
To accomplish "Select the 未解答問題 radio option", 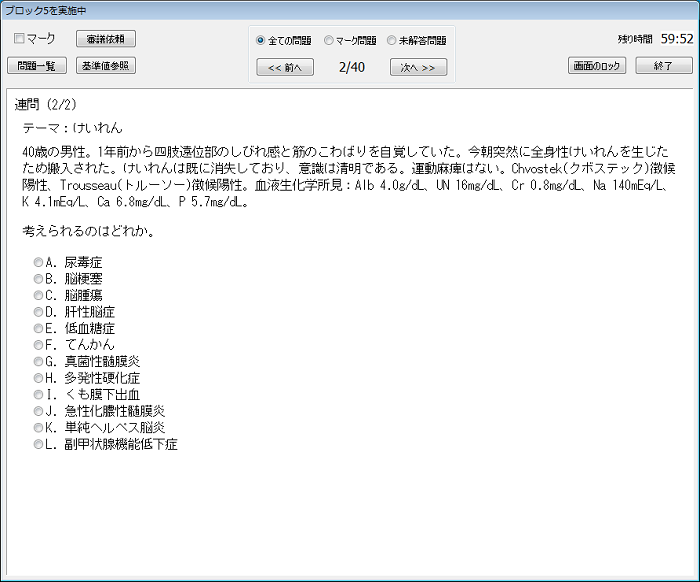I will pyautogui.click(x=392, y=41).
